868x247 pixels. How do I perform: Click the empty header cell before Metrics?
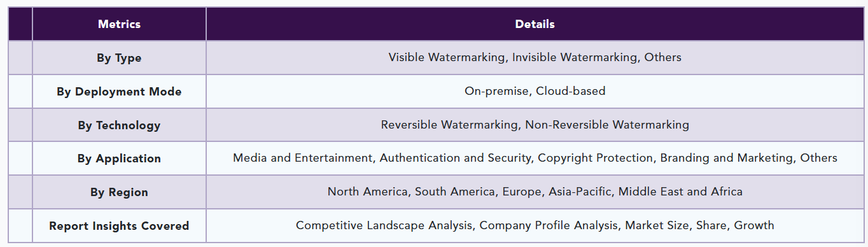click(20, 24)
